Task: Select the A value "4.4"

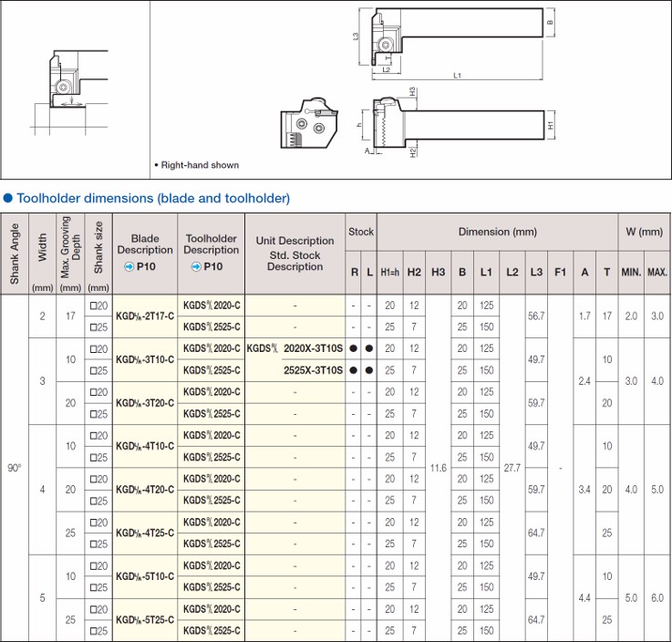Action: pyautogui.click(x=584, y=598)
